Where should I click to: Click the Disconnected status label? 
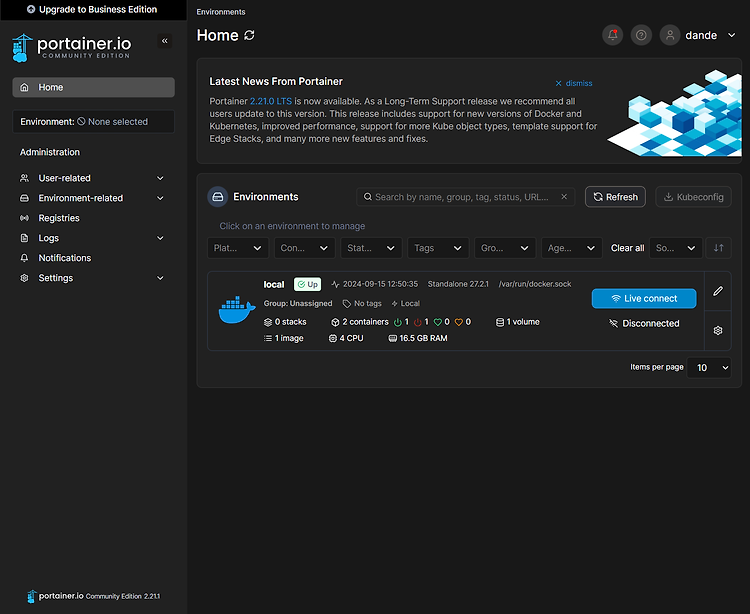(644, 324)
